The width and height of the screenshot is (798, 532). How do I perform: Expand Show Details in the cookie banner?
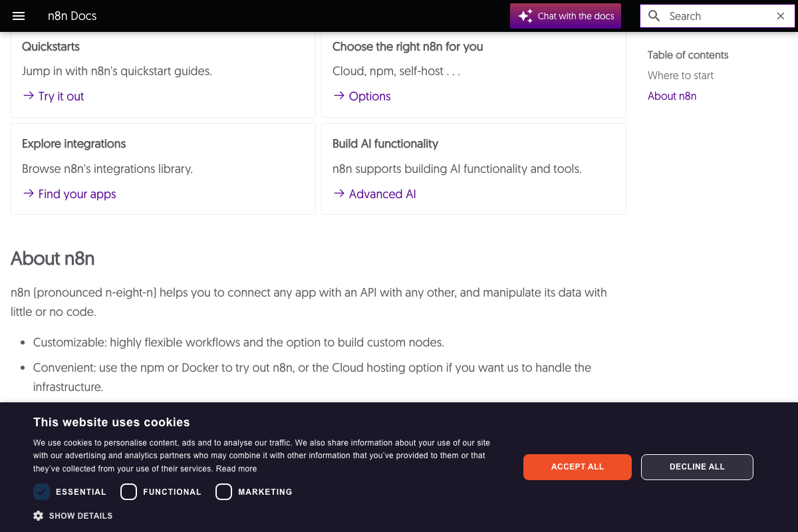pyautogui.click(x=73, y=515)
